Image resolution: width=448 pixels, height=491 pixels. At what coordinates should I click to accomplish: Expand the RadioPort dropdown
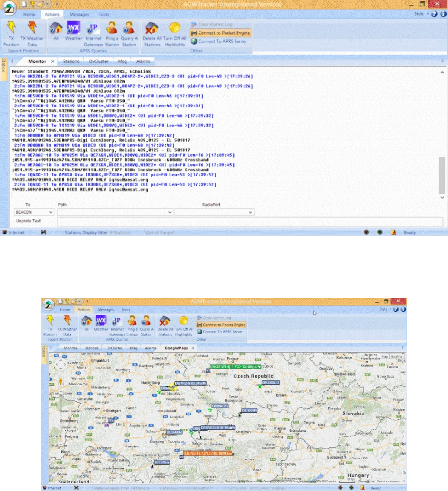click(x=251, y=212)
